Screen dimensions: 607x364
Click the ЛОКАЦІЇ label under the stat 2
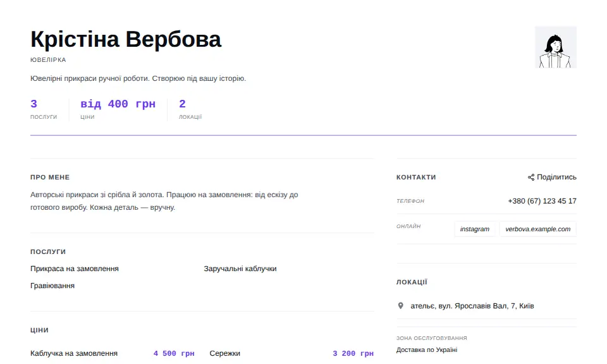[190, 116]
